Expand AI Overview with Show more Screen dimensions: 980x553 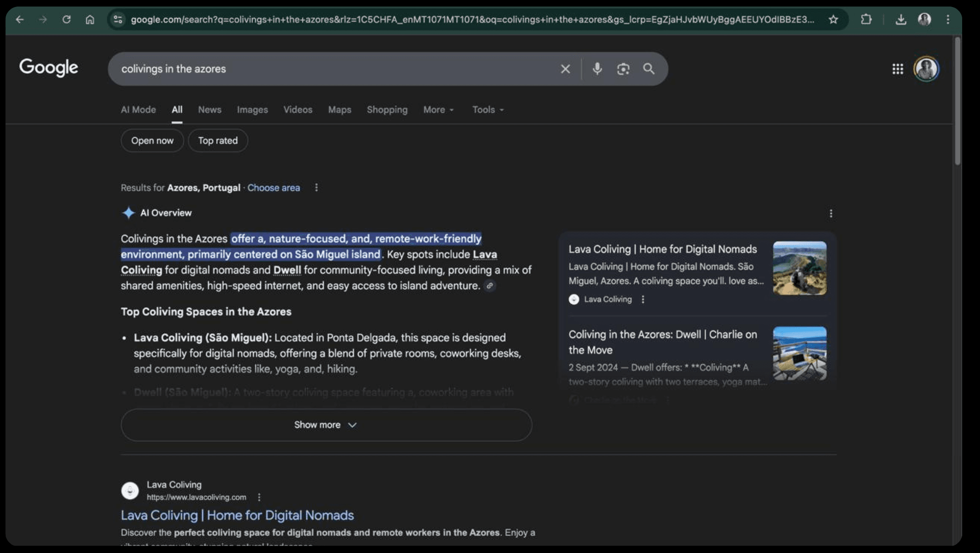click(x=326, y=425)
